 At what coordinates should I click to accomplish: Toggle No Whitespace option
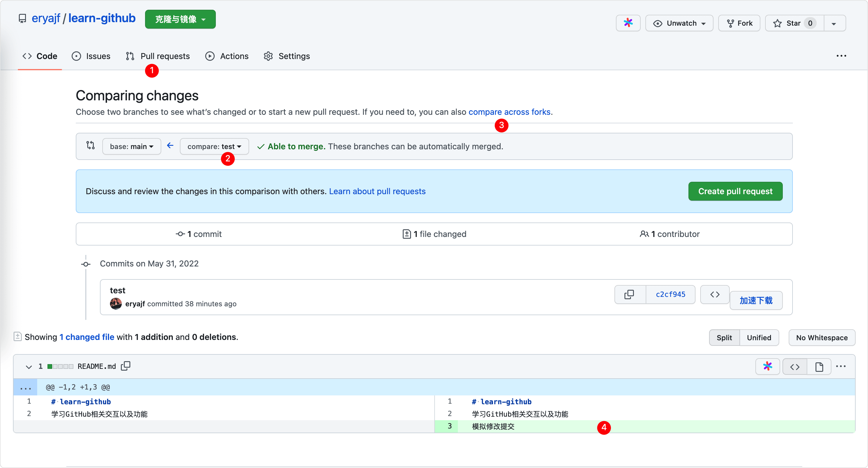coord(821,338)
